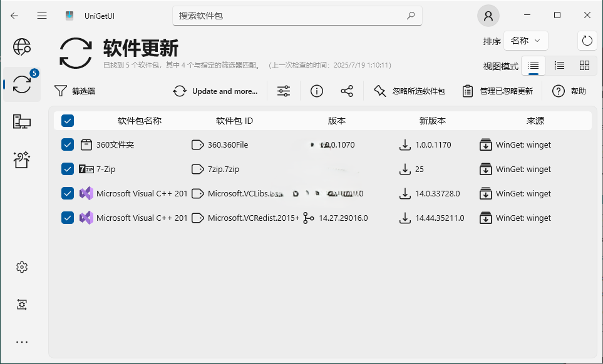This screenshot has width=603, height=364.
Task: Click the UniGetUI app logo
Action: coord(70,16)
